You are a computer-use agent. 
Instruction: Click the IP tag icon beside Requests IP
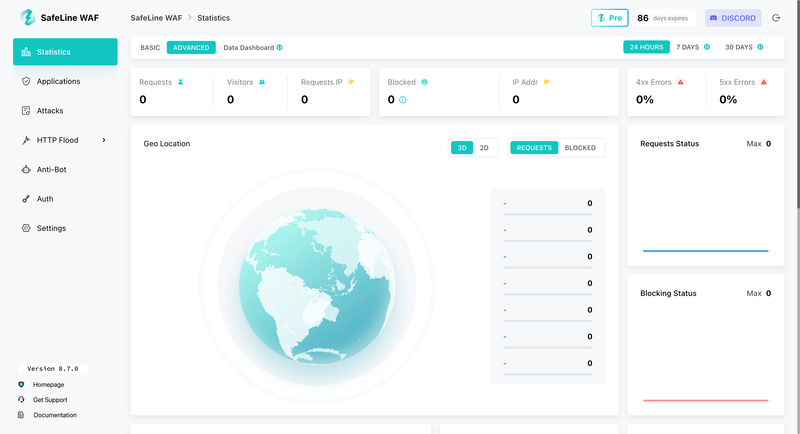[x=351, y=82]
